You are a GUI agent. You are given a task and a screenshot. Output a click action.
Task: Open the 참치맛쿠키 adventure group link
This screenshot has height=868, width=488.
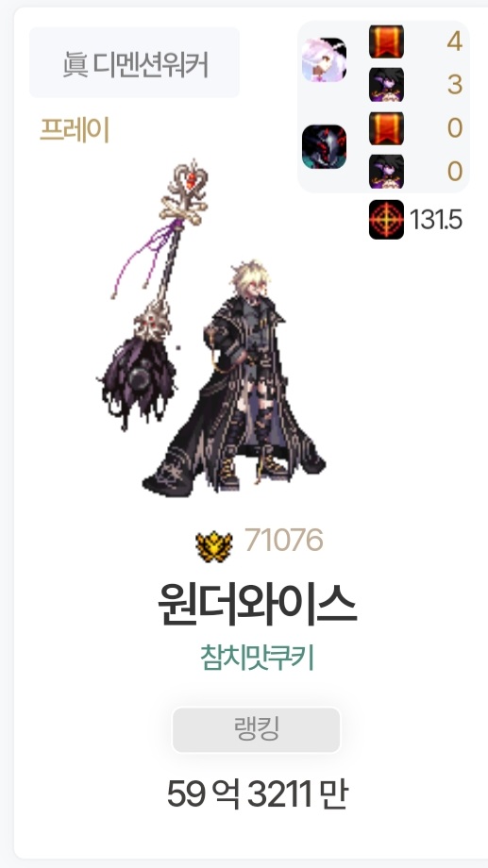point(257,658)
